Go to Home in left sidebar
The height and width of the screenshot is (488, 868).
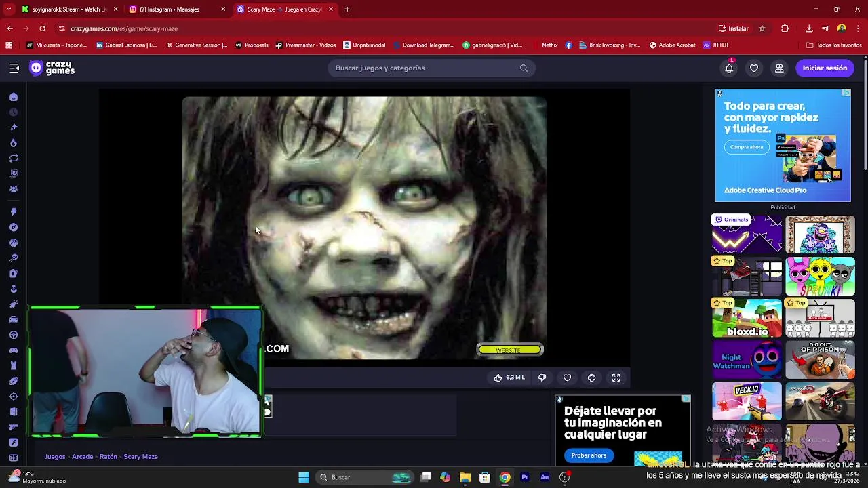14,97
